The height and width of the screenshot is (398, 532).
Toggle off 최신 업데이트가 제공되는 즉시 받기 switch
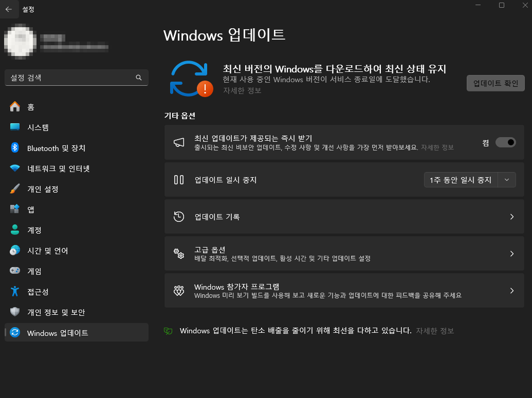506,142
